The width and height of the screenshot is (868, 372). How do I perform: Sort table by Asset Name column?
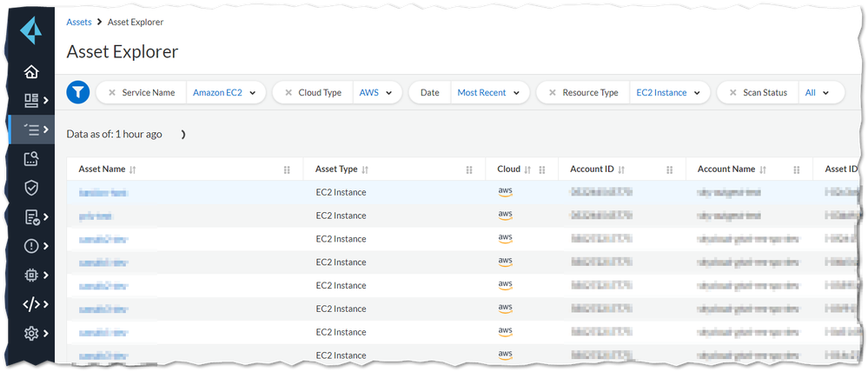tap(133, 169)
